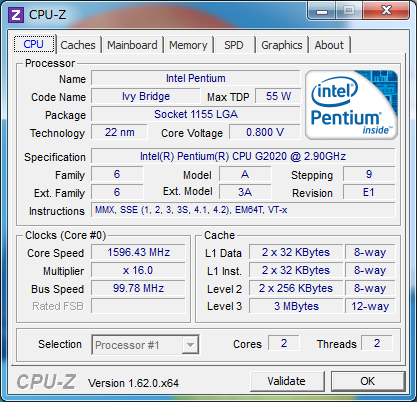Screen dimensions: 417x402
Task: Click the Max TDP value 55 W
Action: point(278,96)
